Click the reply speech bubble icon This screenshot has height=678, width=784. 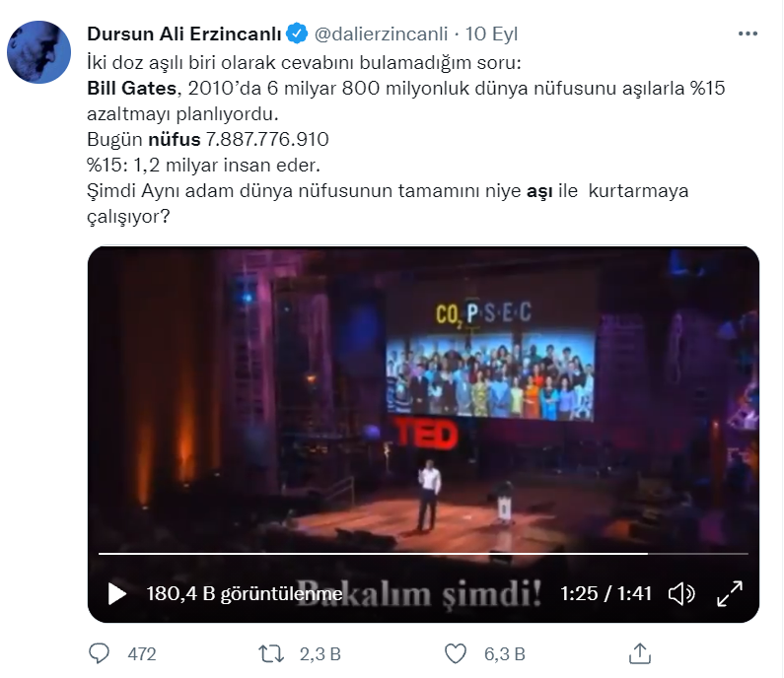[99, 653]
